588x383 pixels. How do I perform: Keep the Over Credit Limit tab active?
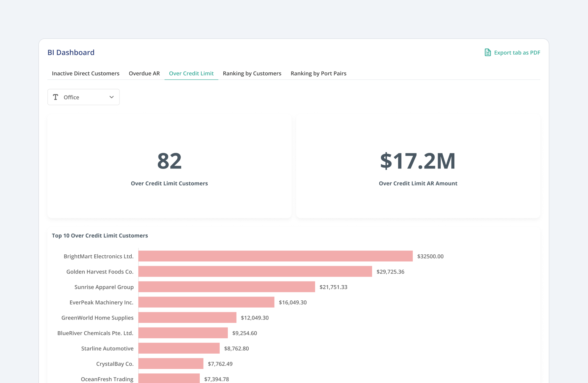(191, 73)
